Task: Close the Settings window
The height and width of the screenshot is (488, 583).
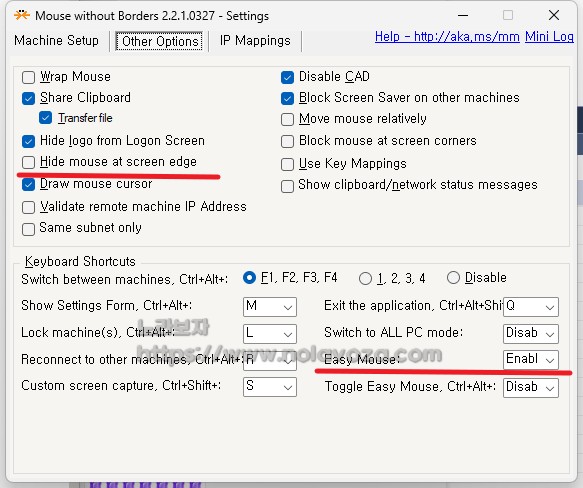Action: [554, 15]
